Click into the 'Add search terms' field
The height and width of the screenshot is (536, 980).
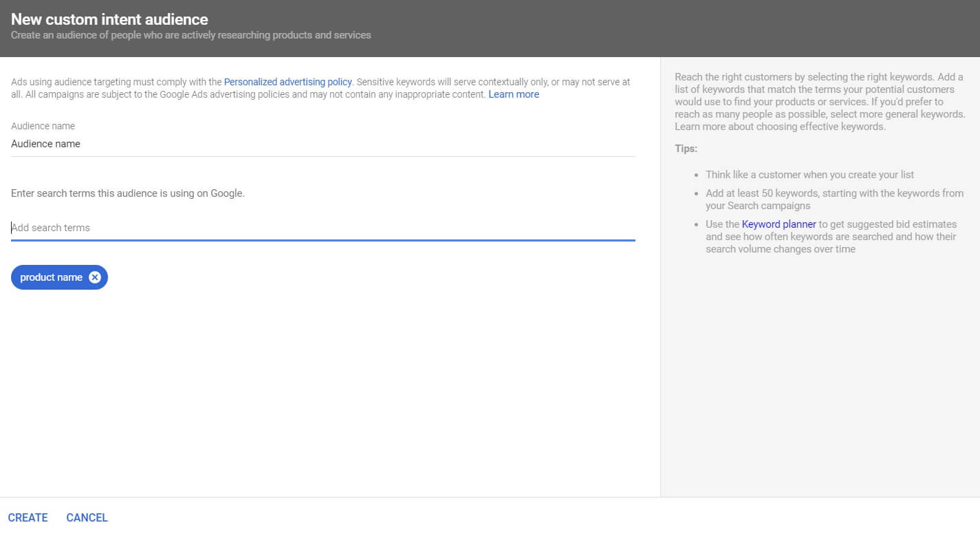(322, 228)
